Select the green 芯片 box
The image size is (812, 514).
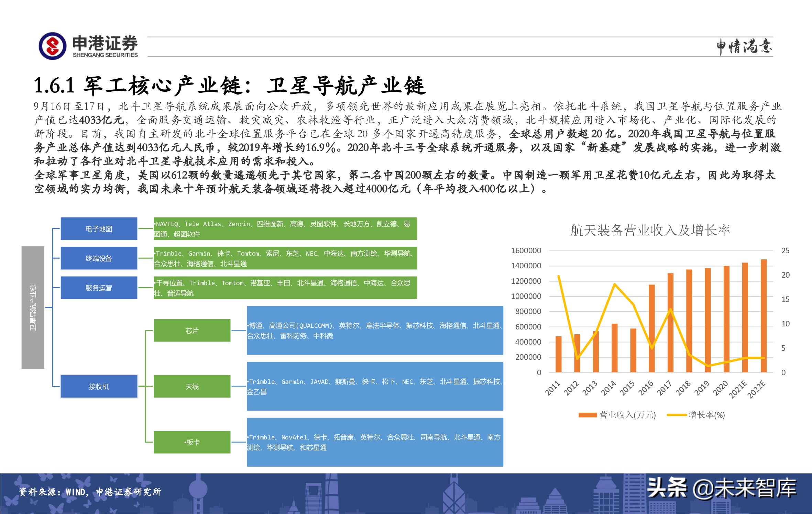[x=192, y=331]
